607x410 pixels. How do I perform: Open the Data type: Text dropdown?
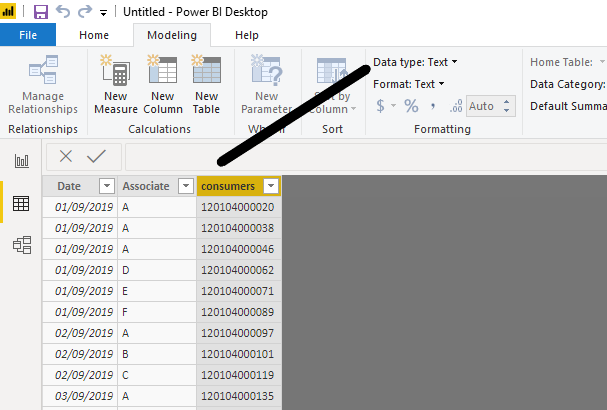(x=415, y=62)
